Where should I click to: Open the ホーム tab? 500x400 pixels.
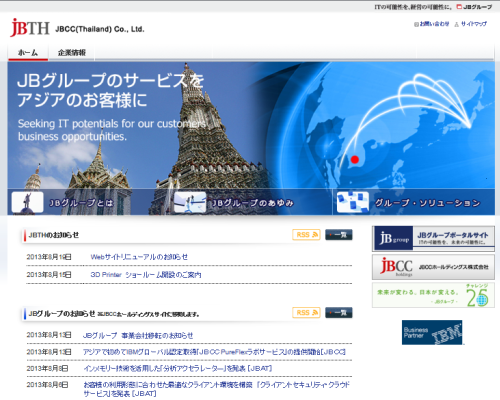point(28,53)
